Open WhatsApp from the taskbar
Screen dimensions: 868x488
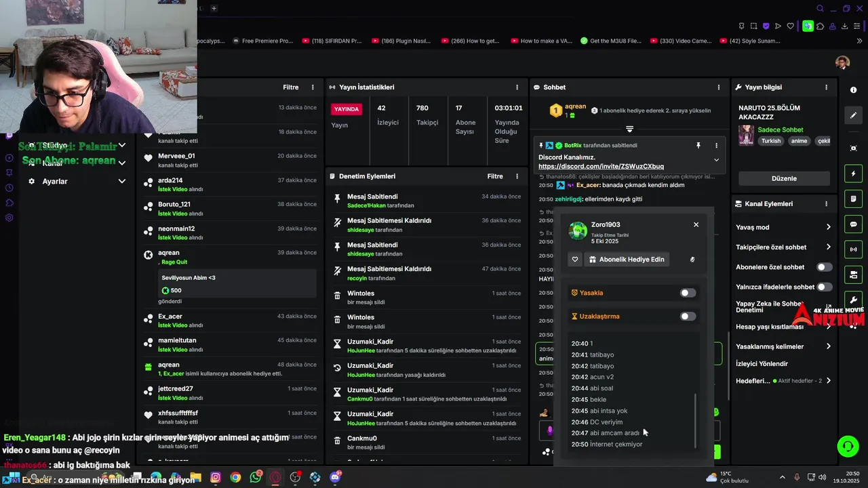point(256,477)
